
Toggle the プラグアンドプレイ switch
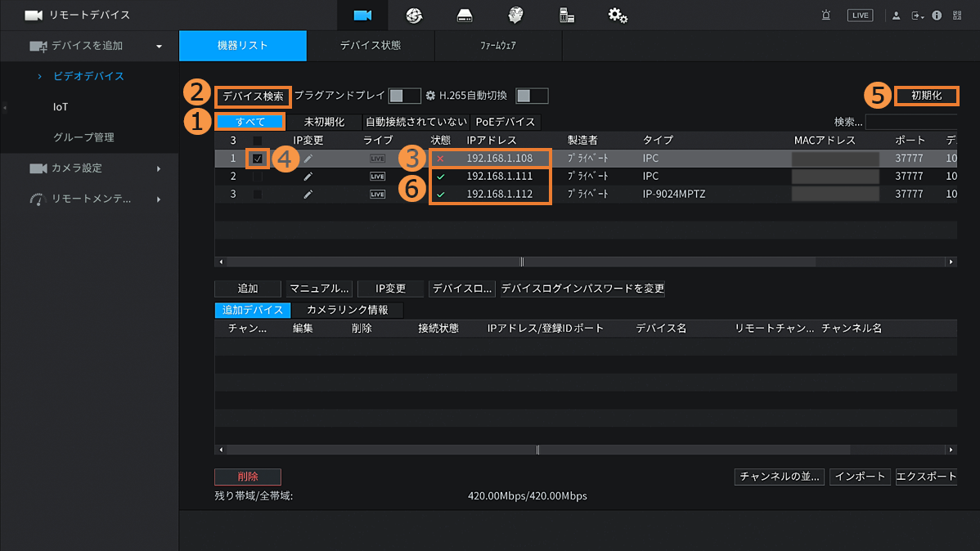[x=404, y=96]
